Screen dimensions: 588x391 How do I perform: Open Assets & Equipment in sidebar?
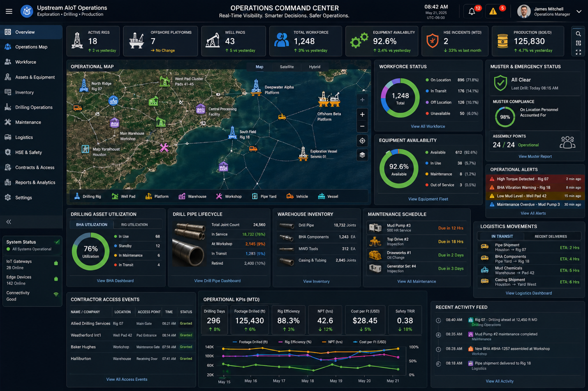[31, 77]
